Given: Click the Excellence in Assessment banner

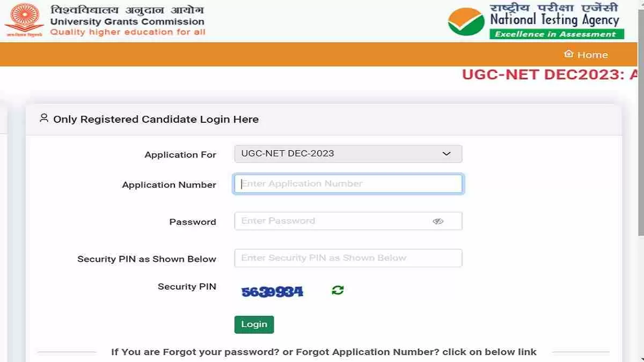Looking at the screenshot, I should coord(556,34).
